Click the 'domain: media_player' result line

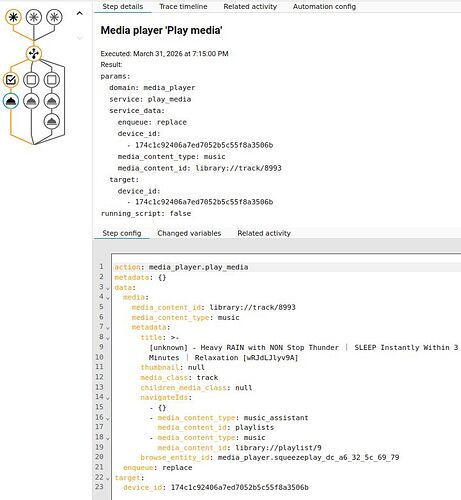point(152,88)
